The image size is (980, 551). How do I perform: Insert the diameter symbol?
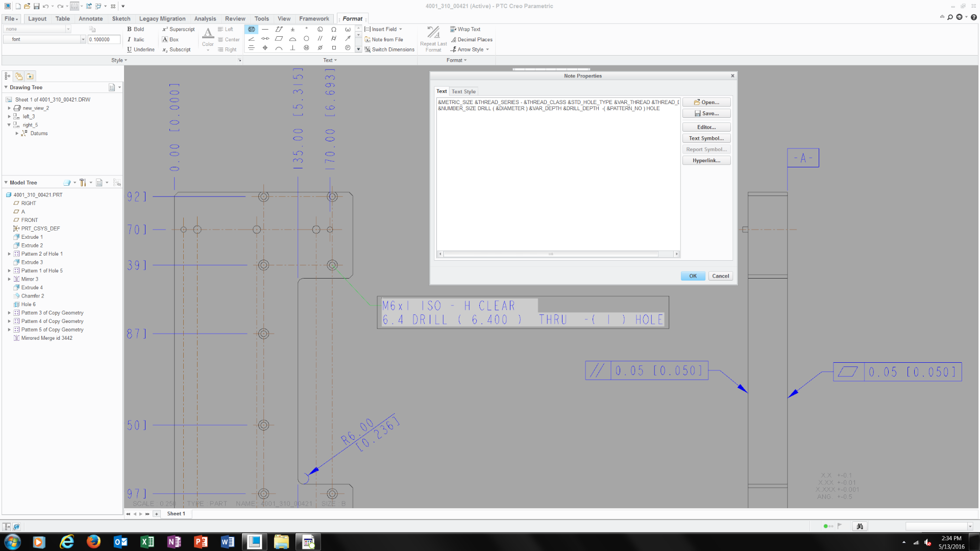pyautogui.click(x=320, y=48)
